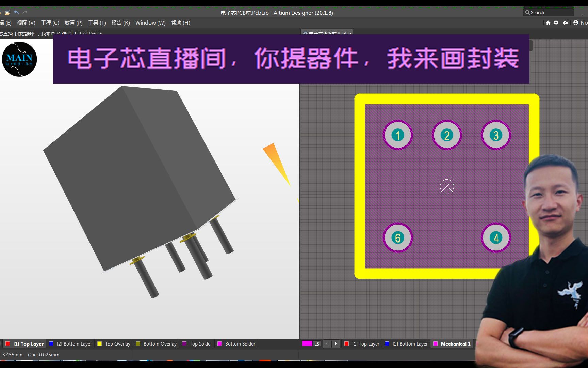The width and height of the screenshot is (588, 368).
Task: Select pad 1 in the footprint
Action: (398, 135)
